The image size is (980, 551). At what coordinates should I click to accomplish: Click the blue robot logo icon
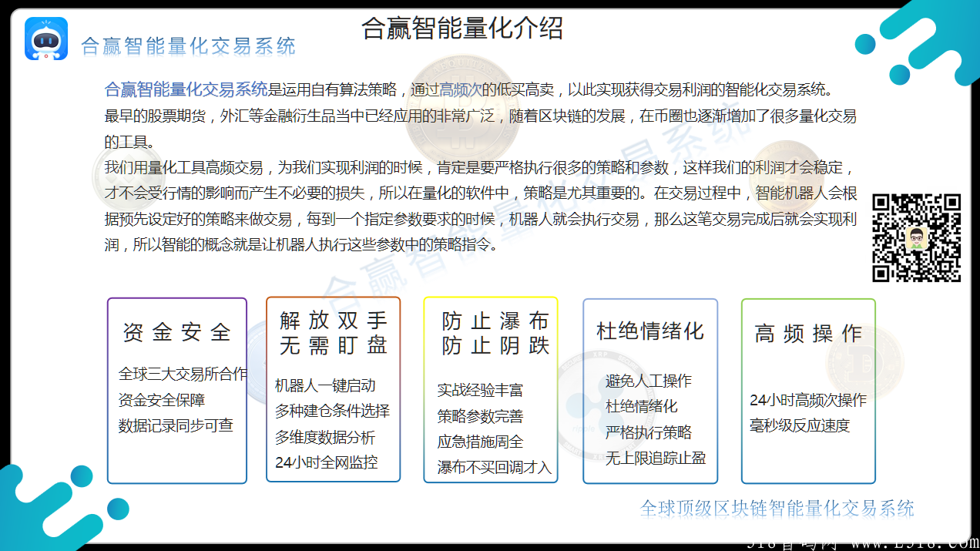coord(46,39)
